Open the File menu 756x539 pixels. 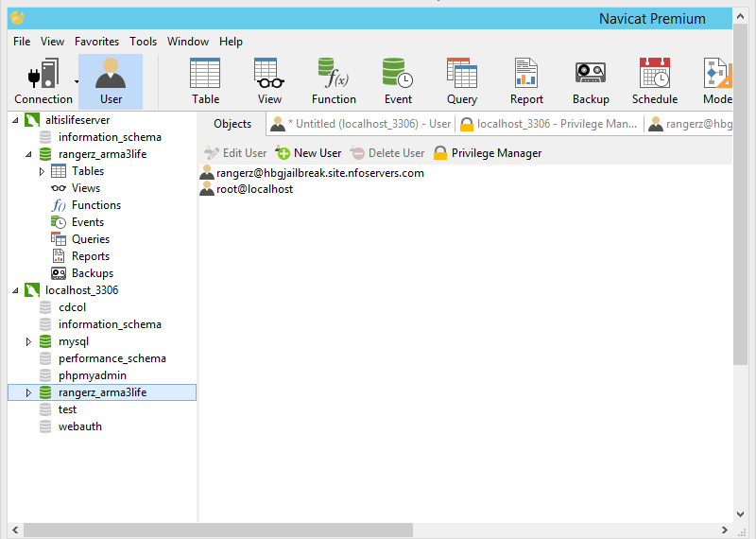tap(22, 42)
